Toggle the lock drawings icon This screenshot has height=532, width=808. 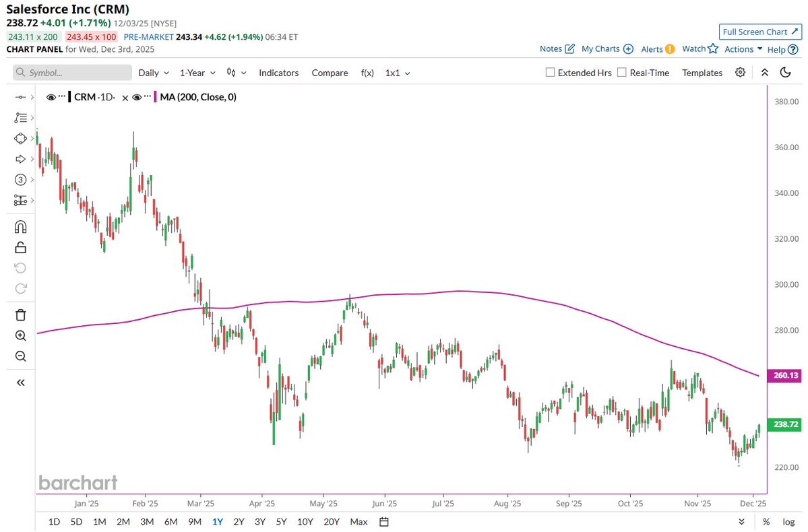(x=20, y=247)
